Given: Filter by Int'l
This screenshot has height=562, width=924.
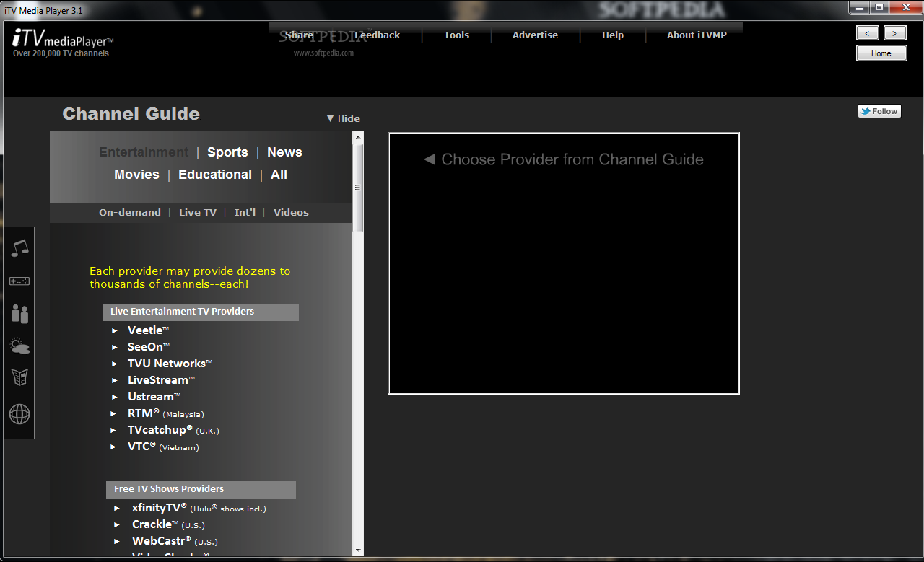Looking at the screenshot, I should [245, 212].
